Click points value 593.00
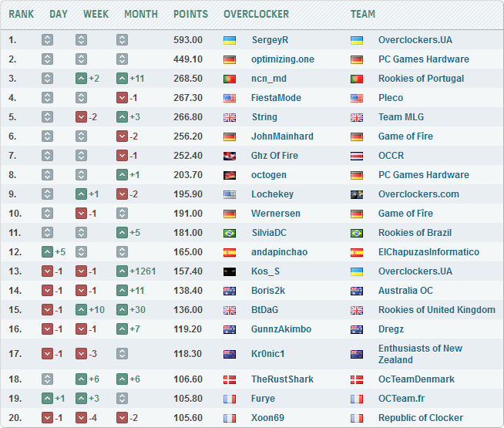The width and height of the screenshot is (504, 428). click(x=188, y=40)
